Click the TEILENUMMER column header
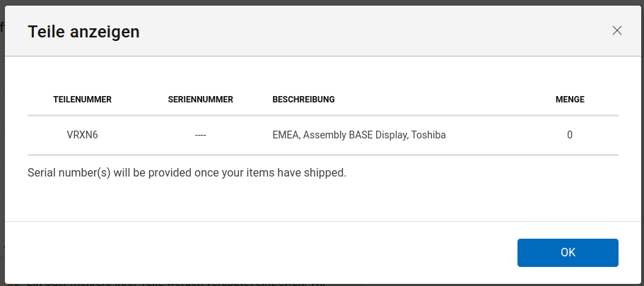644x286 pixels. [x=82, y=100]
